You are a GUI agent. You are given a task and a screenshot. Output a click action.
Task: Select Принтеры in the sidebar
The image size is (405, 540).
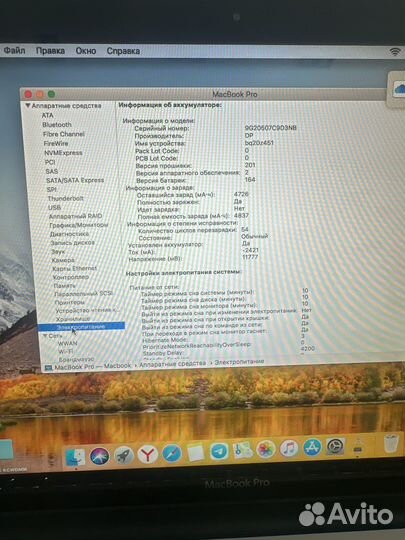[x=70, y=302]
